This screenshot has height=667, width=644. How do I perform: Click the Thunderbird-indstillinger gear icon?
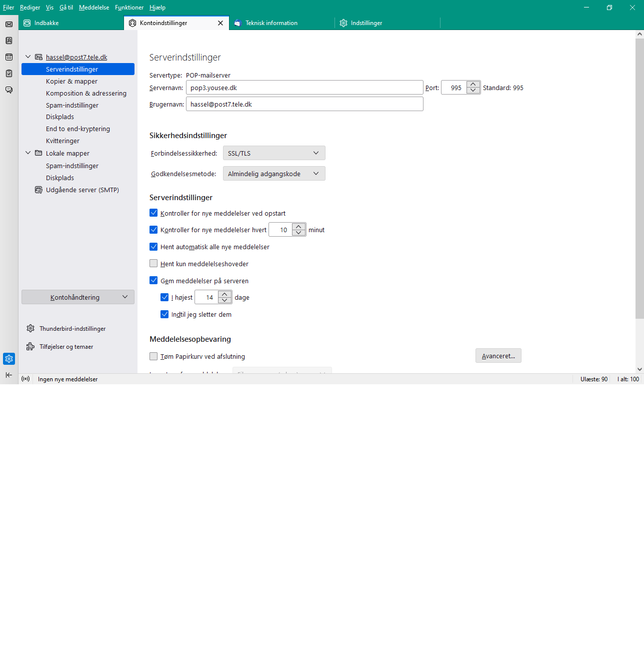(30, 329)
